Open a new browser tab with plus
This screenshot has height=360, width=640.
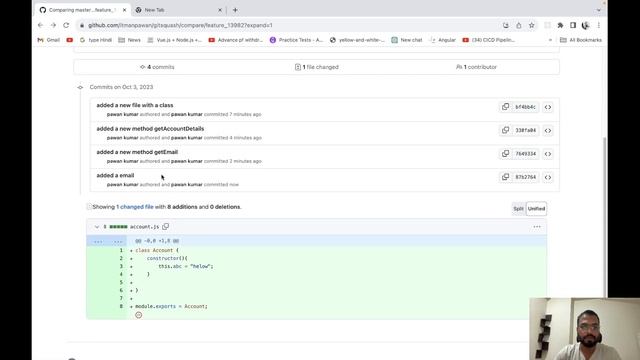pos(235,10)
